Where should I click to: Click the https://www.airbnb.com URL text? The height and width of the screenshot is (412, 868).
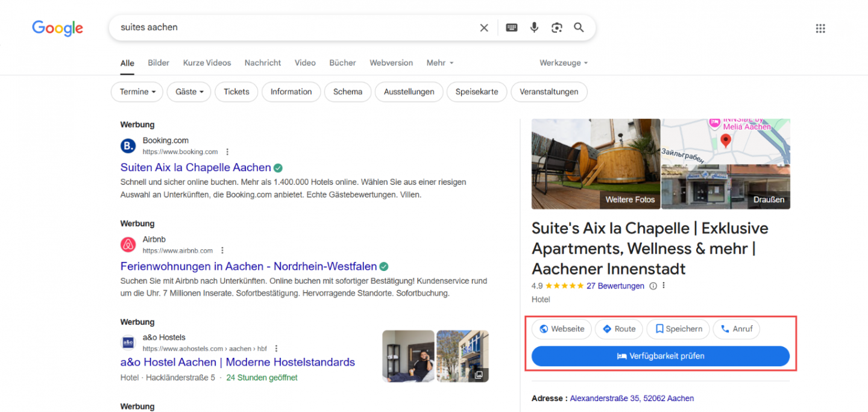pyautogui.click(x=178, y=251)
